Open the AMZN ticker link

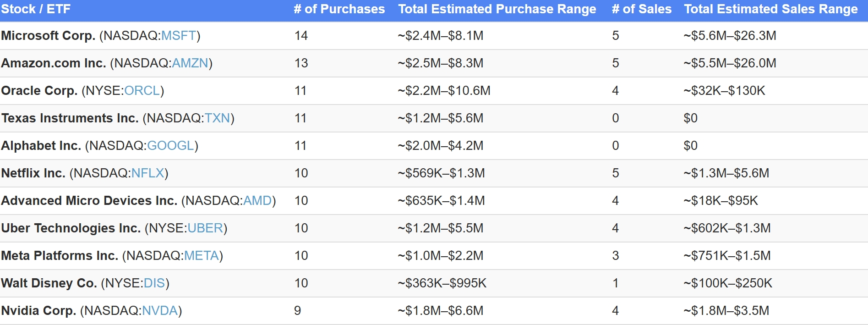(190, 63)
